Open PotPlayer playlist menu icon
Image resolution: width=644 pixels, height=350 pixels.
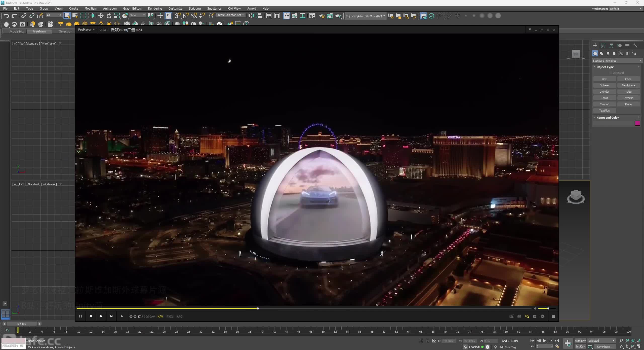pos(553,316)
